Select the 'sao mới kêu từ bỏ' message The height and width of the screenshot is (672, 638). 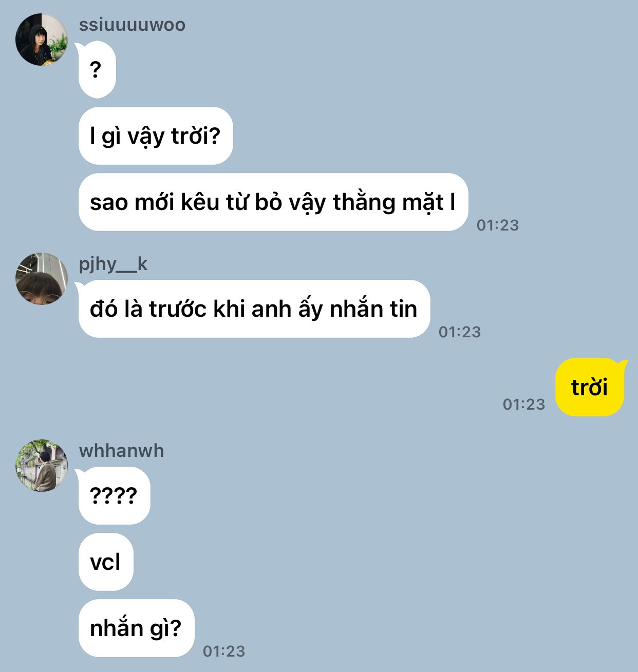coord(273,202)
